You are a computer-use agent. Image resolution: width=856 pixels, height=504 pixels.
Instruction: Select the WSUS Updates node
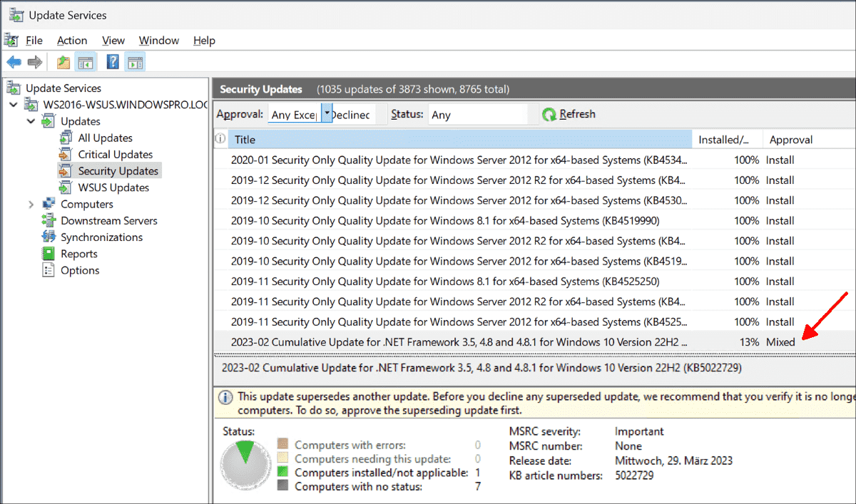[x=113, y=187]
